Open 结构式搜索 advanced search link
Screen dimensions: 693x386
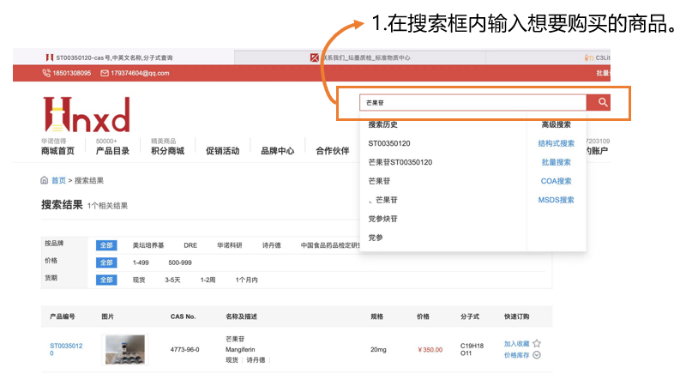[x=556, y=143]
